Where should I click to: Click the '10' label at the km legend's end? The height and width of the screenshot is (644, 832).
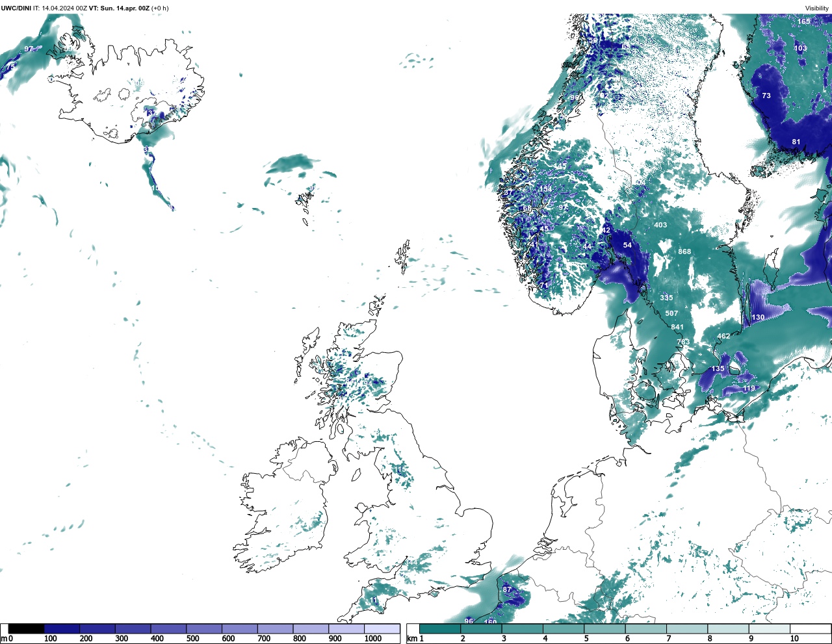[794, 639]
